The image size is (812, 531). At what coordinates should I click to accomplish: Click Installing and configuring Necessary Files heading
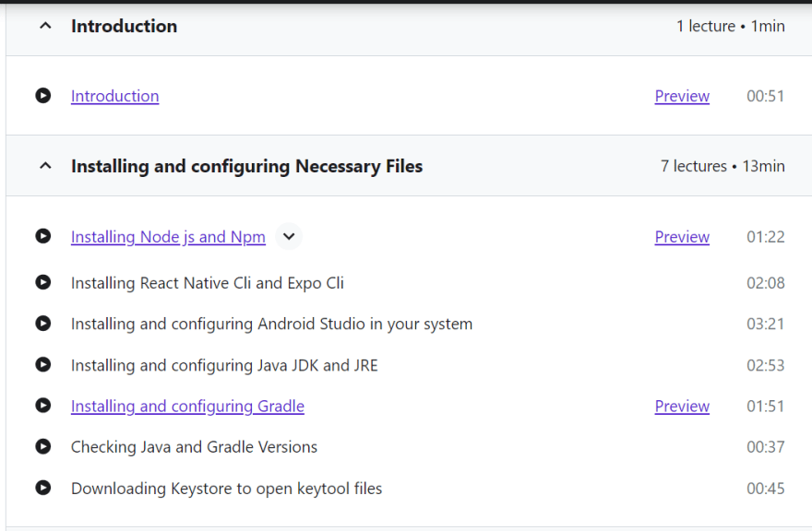click(x=247, y=166)
